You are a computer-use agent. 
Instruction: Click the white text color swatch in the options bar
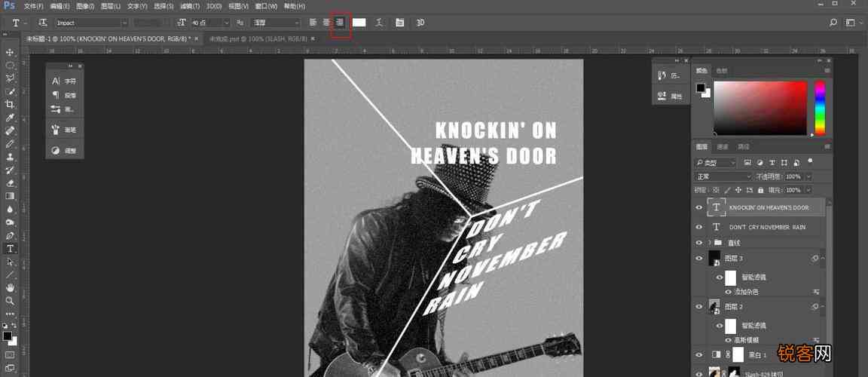[359, 23]
